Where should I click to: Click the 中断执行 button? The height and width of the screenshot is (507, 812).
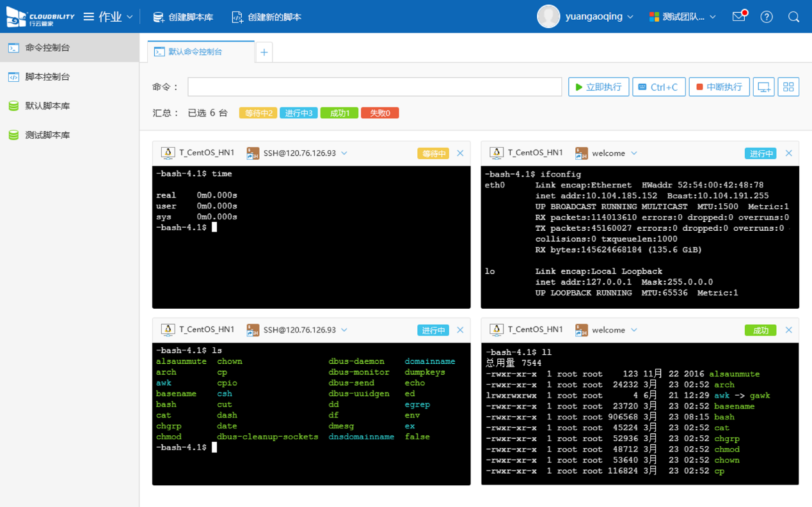pos(719,87)
